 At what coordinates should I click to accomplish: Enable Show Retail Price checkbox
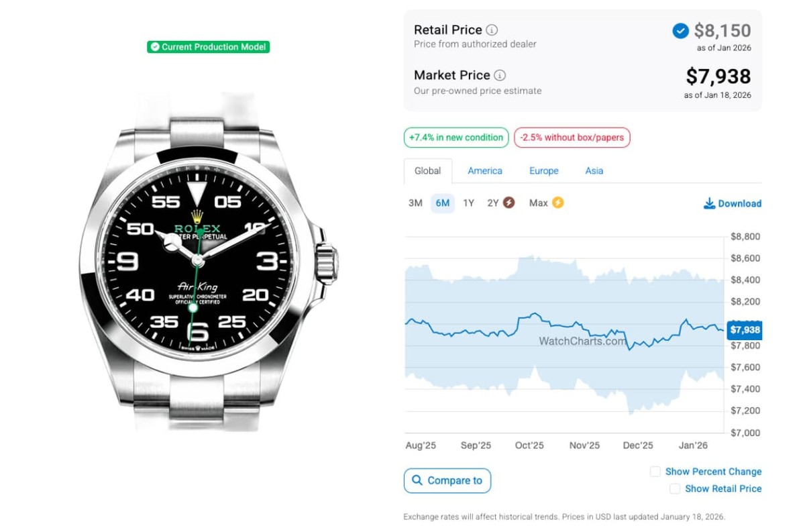click(675, 489)
